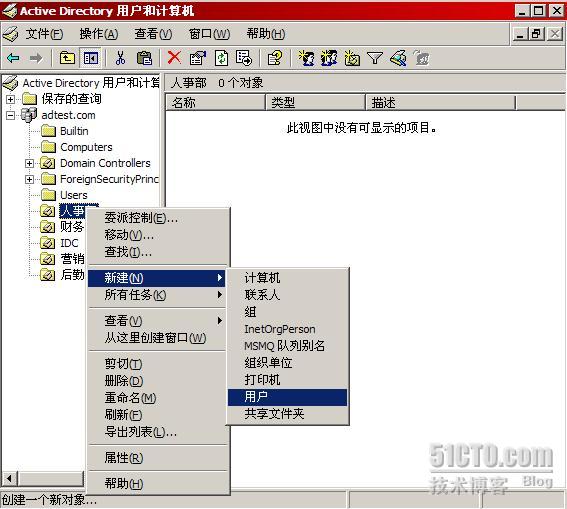Select 属性(R) in context menu
Image resolution: width=567 pixels, height=509 pixels.
pyautogui.click(x=157, y=458)
